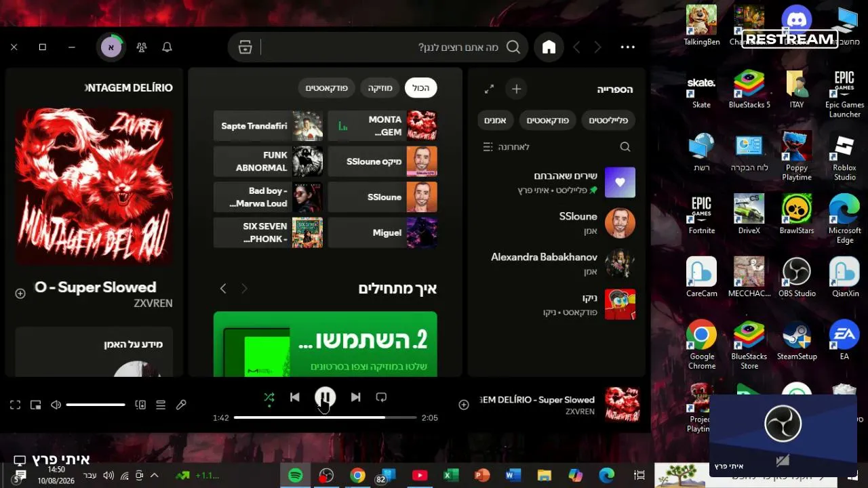Select OBS Studio desktop shortcut
868x488 pixels.
coord(797,277)
